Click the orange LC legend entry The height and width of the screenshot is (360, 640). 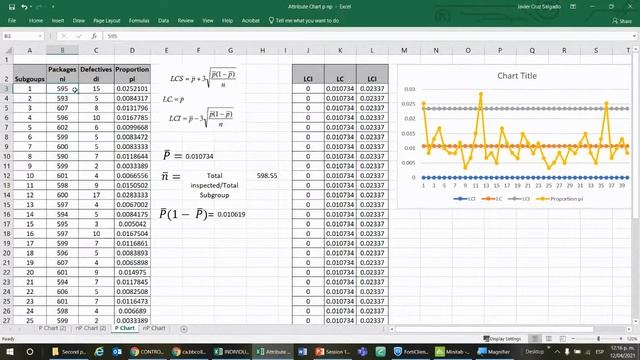tap(492, 199)
